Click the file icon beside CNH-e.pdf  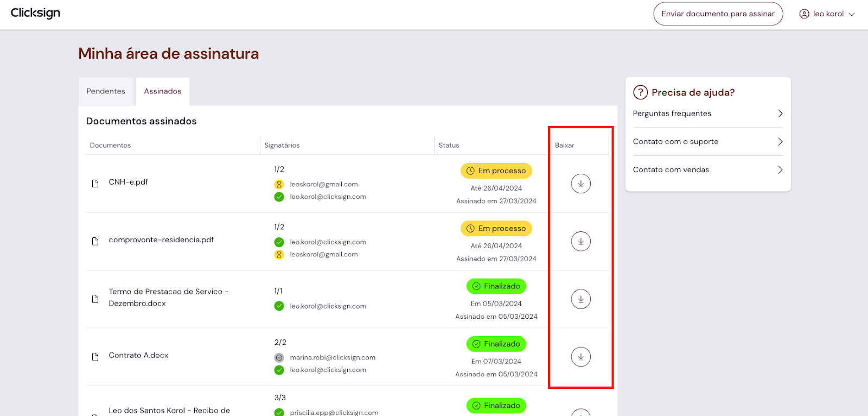(95, 184)
